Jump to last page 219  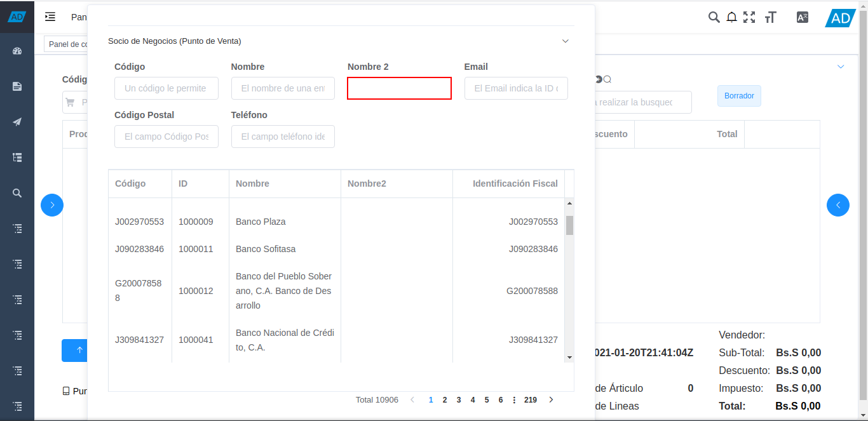pos(531,400)
